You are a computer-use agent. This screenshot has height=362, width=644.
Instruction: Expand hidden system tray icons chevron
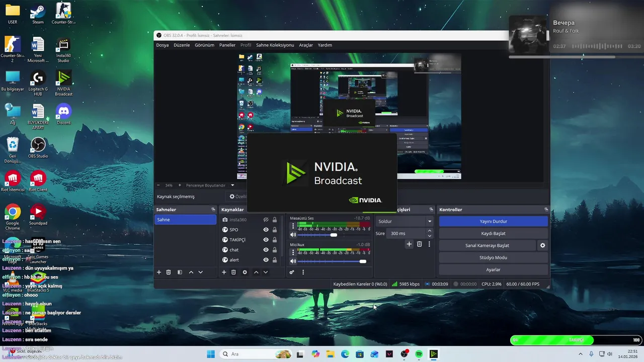580,354
